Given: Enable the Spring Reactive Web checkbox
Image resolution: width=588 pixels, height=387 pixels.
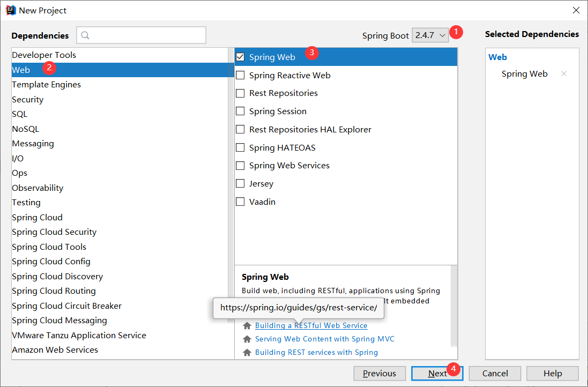Looking at the screenshot, I should [x=241, y=76].
